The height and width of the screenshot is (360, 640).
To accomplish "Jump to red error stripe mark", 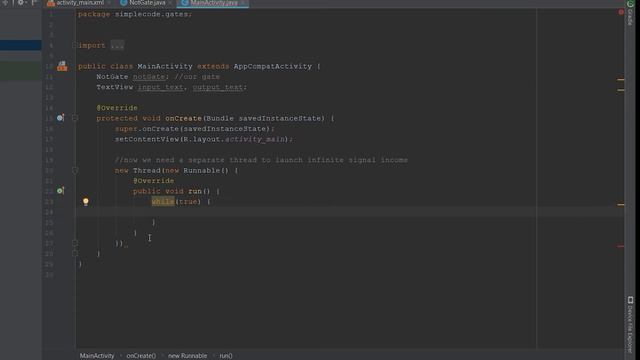I will click(620, 246).
